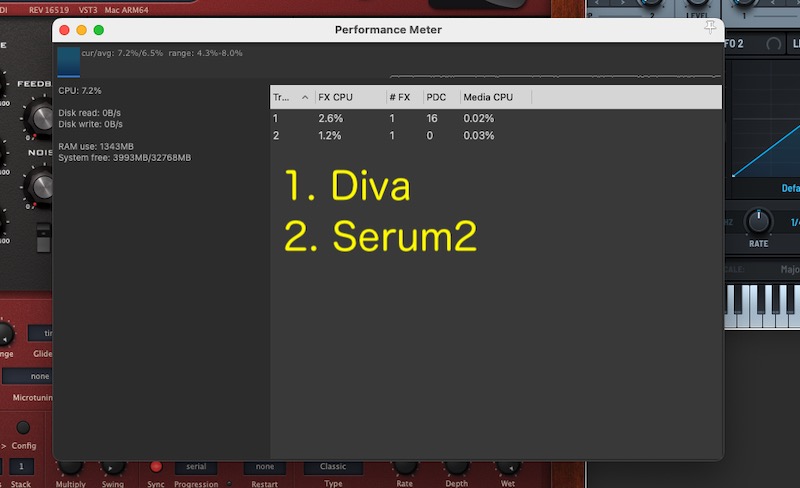Viewport: 800px width, 488px height.
Task: Open the Classic Type dropdown in Diva
Action: 333,467
